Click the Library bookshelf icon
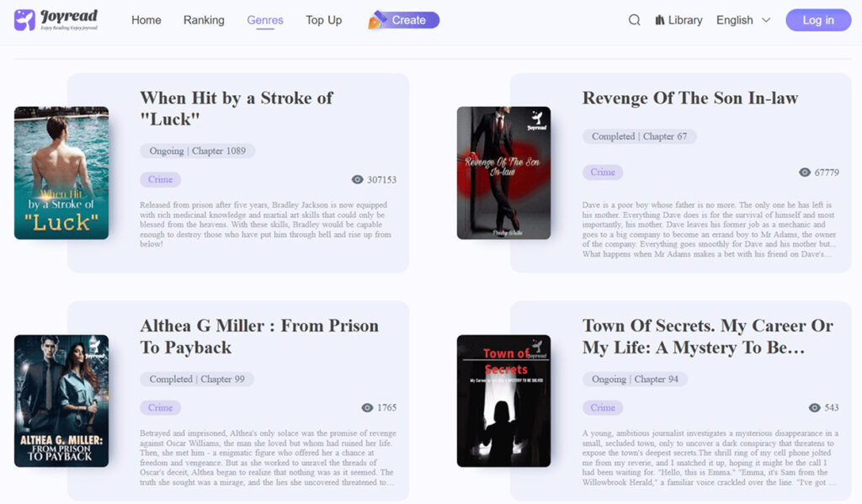Screen dimensions: 862x504 660,20
